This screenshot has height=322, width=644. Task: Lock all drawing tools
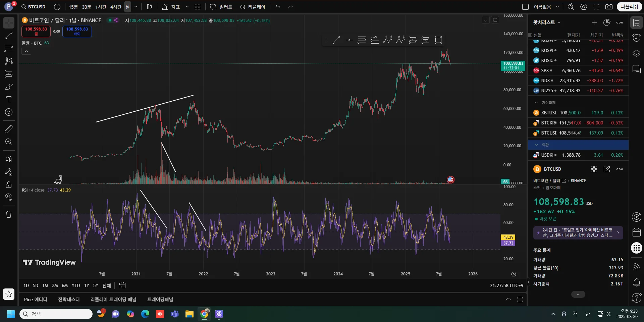(x=9, y=184)
